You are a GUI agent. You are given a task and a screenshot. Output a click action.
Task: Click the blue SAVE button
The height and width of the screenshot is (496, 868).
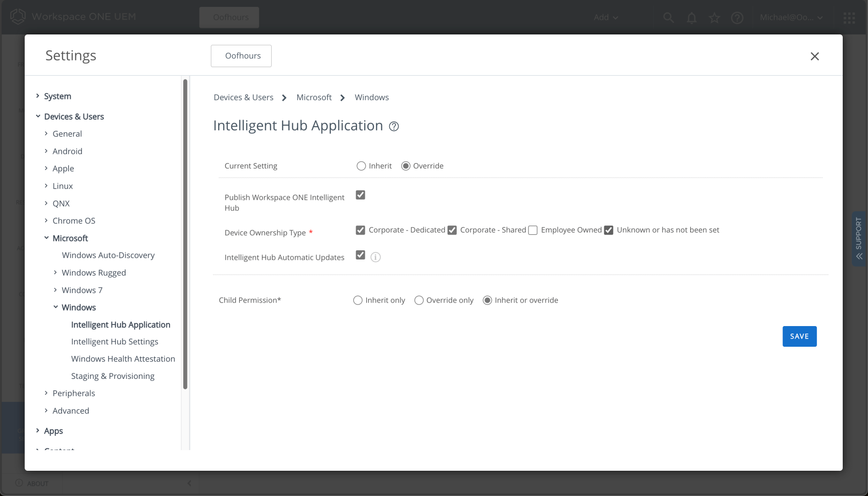pyautogui.click(x=799, y=336)
